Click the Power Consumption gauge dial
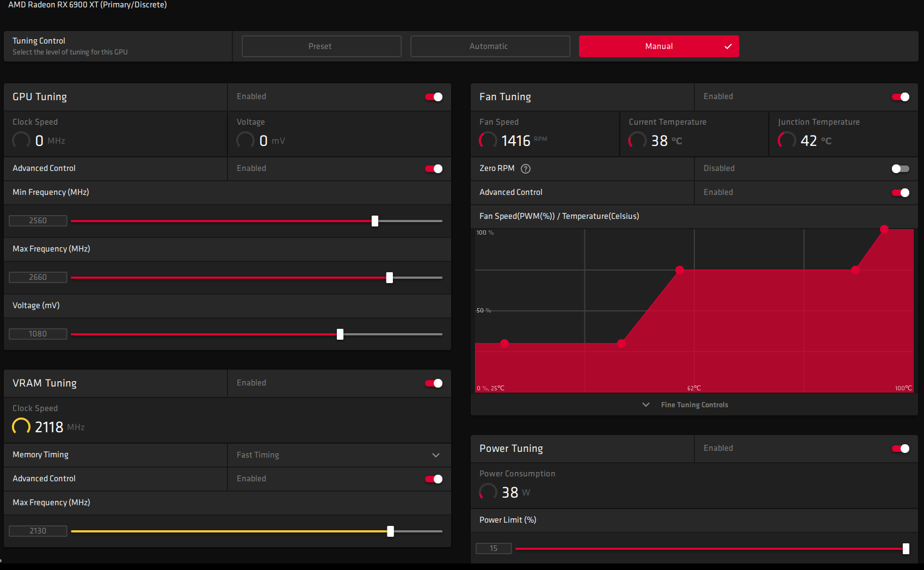Screen dimensions: 924x570 click(488, 492)
